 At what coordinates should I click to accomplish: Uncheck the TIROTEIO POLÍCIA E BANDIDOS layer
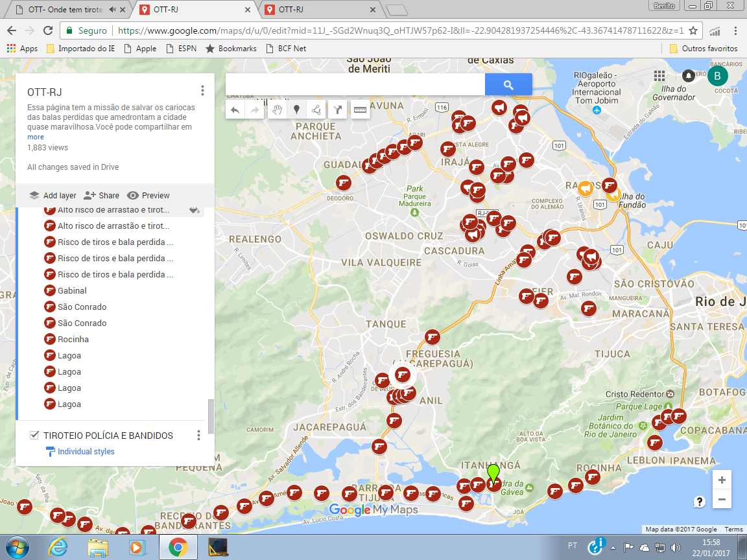click(34, 435)
